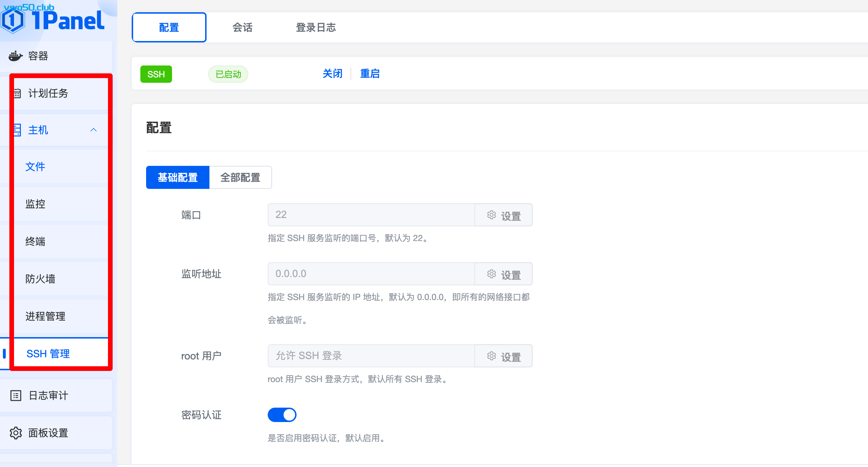Open the 登录日志 tab
The width and height of the screenshot is (868, 467).
316,27
